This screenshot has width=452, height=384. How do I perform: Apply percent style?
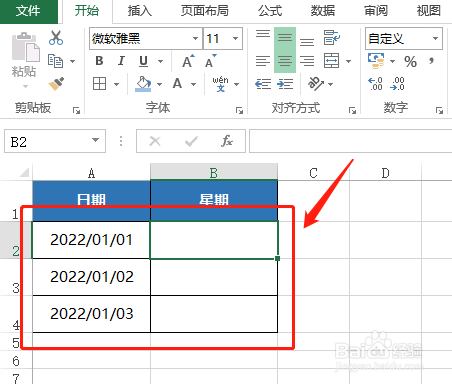point(410,62)
